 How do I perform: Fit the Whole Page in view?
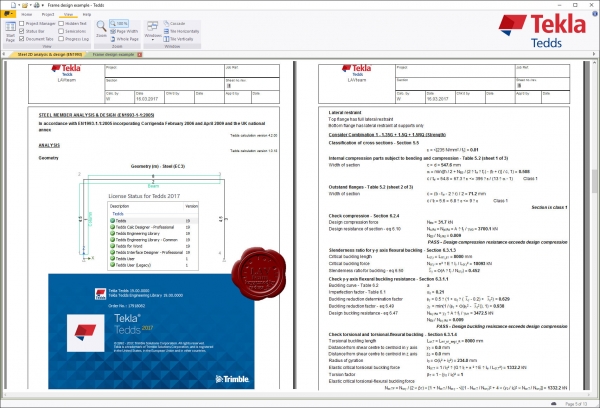pos(125,39)
